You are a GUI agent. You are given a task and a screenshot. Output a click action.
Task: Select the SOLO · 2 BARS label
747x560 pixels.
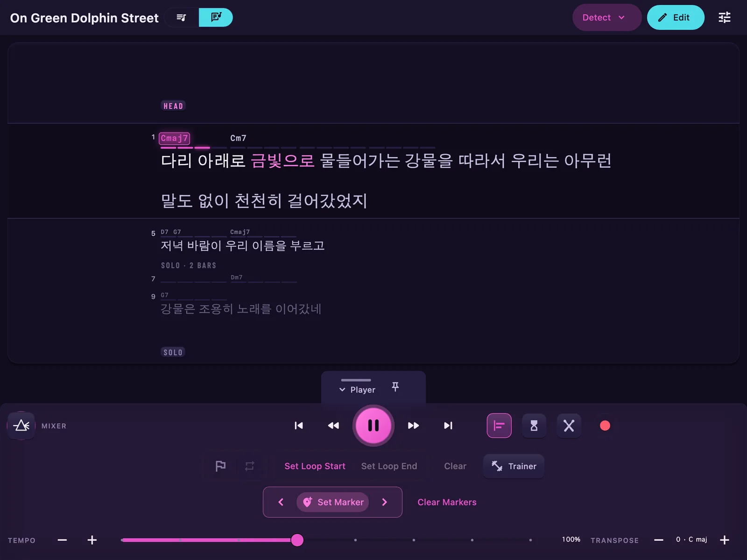[x=189, y=266]
